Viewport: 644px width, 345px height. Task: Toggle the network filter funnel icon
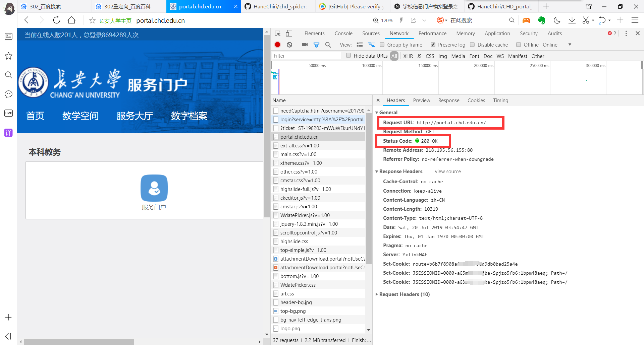(316, 45)
